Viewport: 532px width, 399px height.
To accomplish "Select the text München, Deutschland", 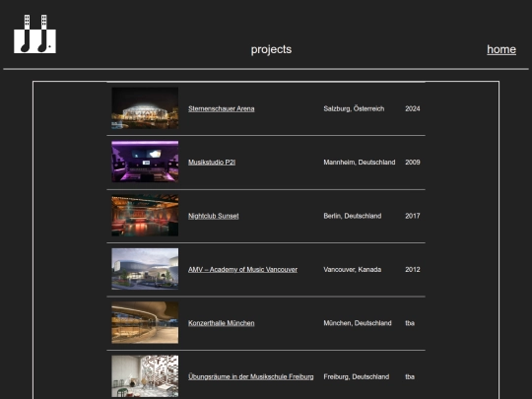I will pyautogui.click(x=358, y=323).
